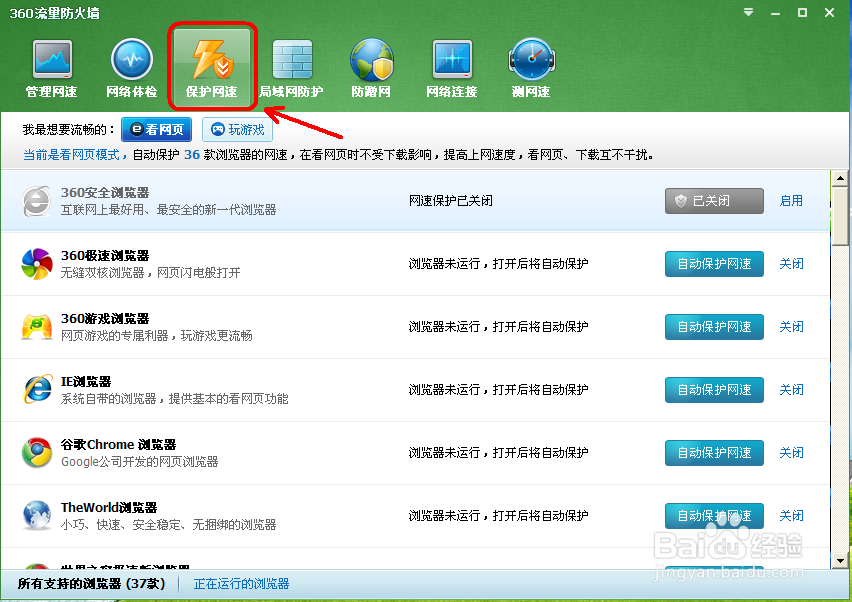Click the scrollbar up arrow
852x602 pixels.
[x=840, y=178]
